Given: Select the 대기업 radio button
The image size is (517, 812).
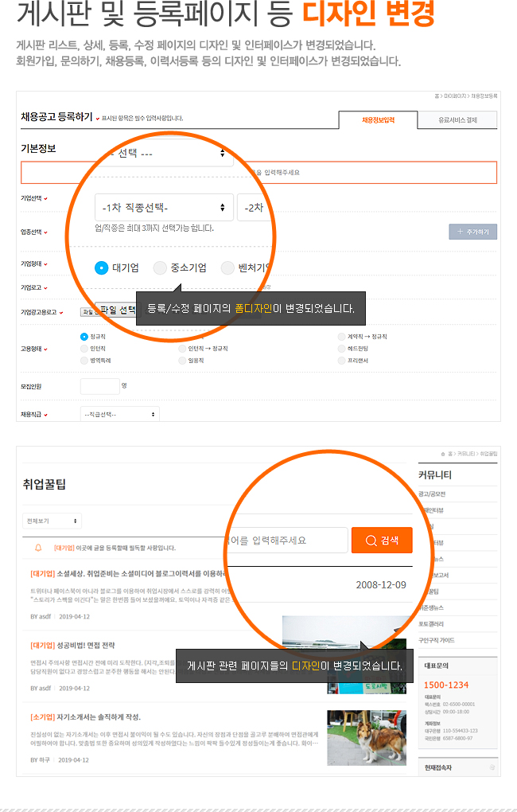Looking at the screenshot, I should (102, 267).
